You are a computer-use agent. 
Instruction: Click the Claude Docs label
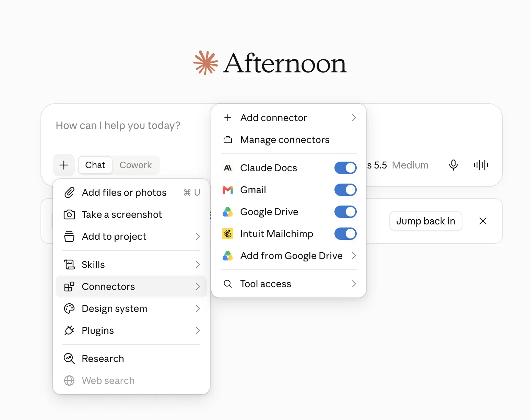(269, 168)
